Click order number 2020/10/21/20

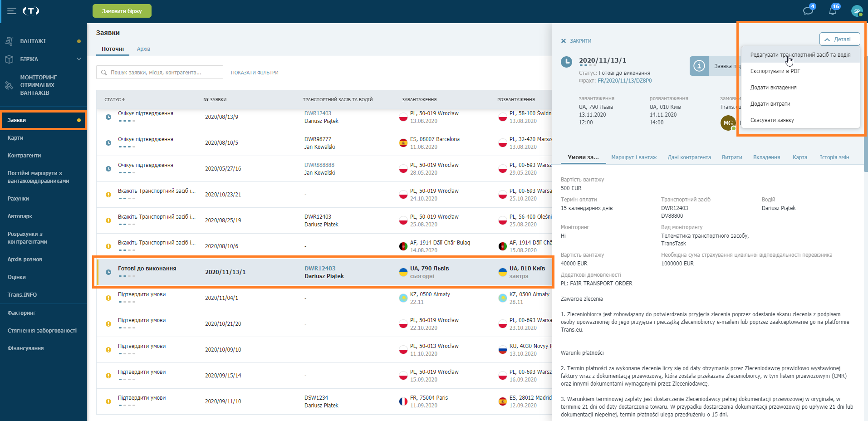[223, 324]
